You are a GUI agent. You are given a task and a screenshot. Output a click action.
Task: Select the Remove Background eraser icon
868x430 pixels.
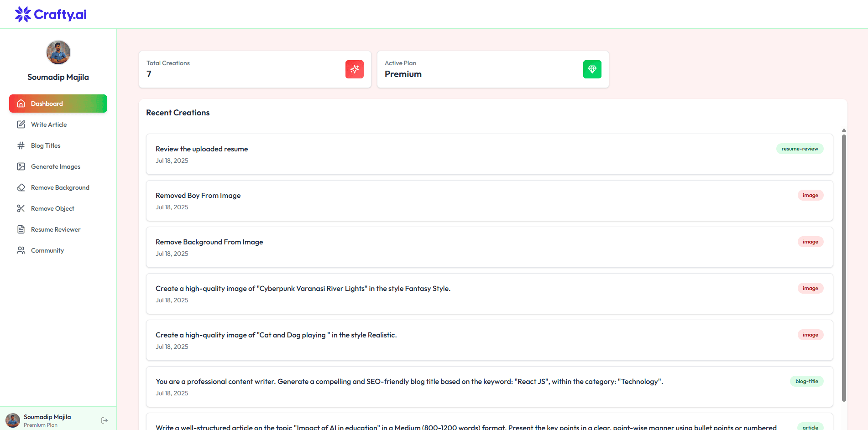tap(21, 187)
